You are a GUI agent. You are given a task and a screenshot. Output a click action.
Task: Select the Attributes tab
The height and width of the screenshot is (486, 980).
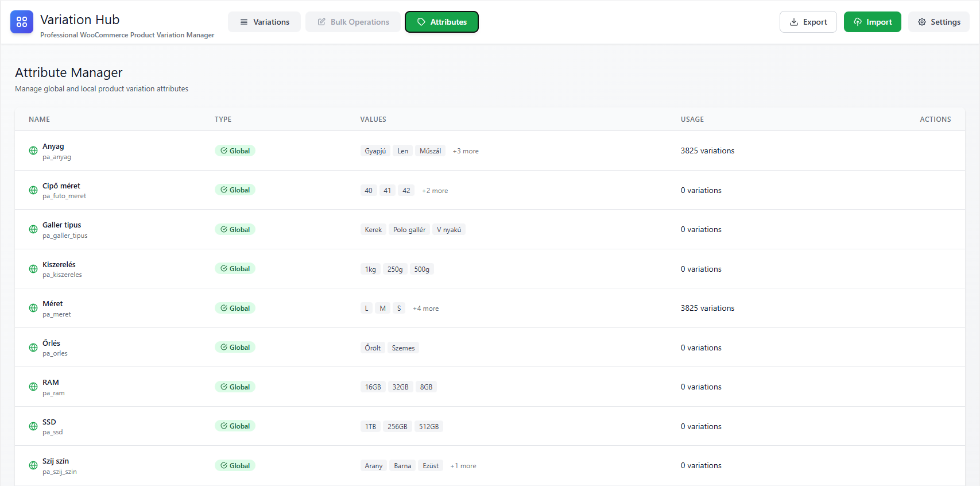tap(441, 22)
